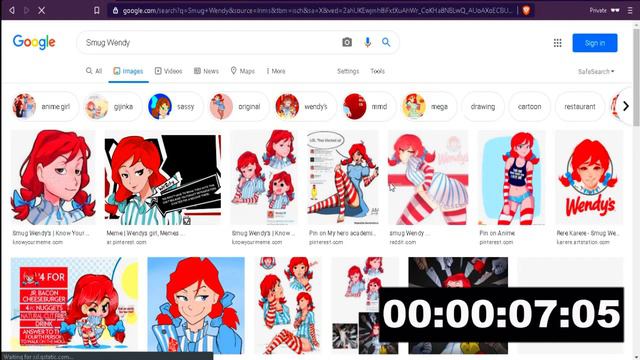
Task: Select the gijinka suggestion chip
Action: click(x=112, y=107)
